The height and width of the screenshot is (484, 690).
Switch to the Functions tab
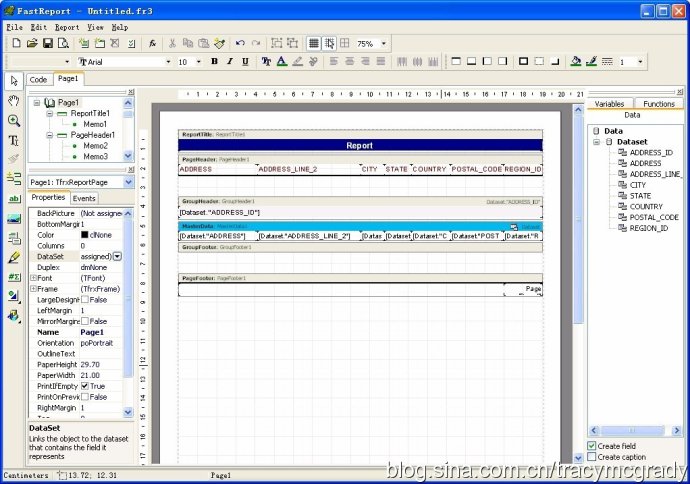[x=659, y=104]
